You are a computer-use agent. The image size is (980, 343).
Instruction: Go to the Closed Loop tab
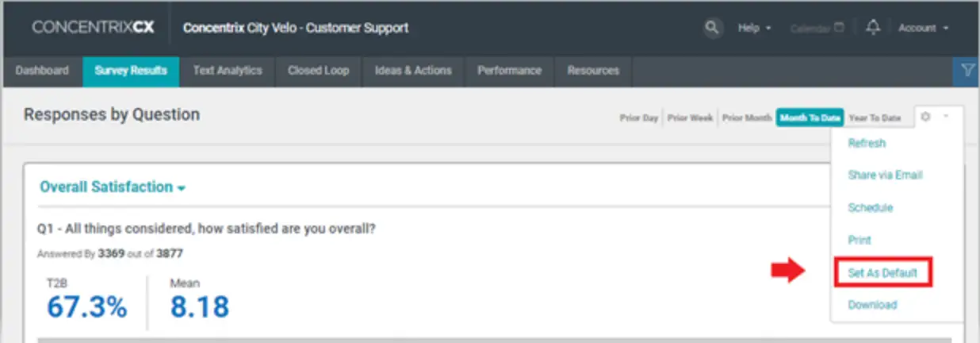tap(318, 71)
